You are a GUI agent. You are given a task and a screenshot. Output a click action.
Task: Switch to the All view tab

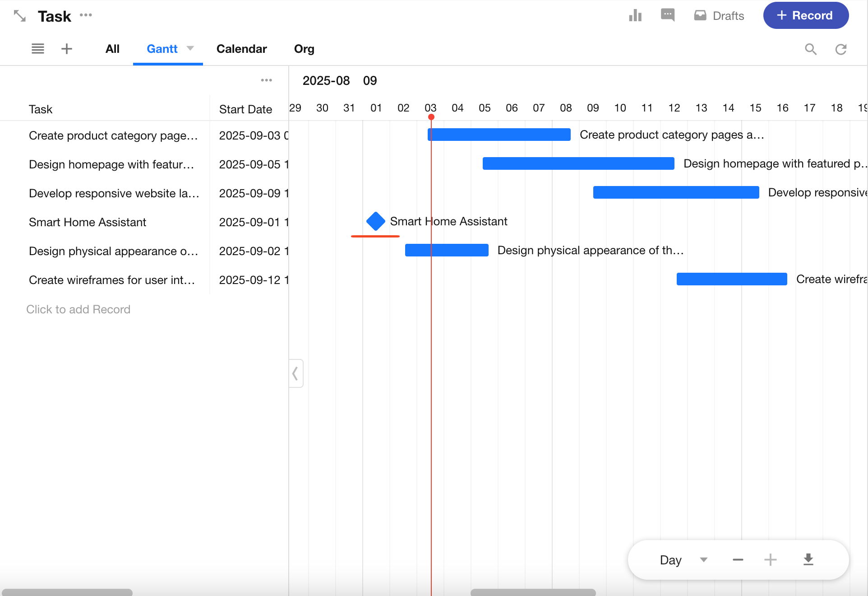click(x=112, y=49)
